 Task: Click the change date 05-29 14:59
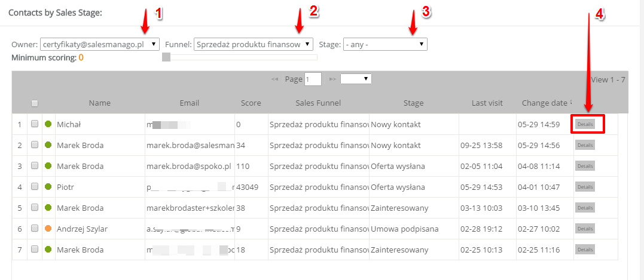(x=538, y=125)
